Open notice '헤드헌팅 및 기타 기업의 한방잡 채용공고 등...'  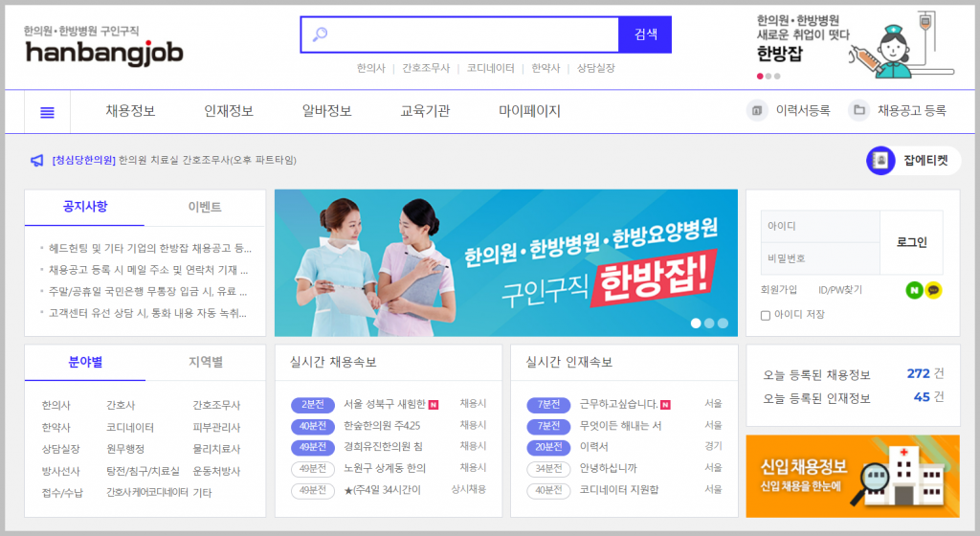(149, 249)
